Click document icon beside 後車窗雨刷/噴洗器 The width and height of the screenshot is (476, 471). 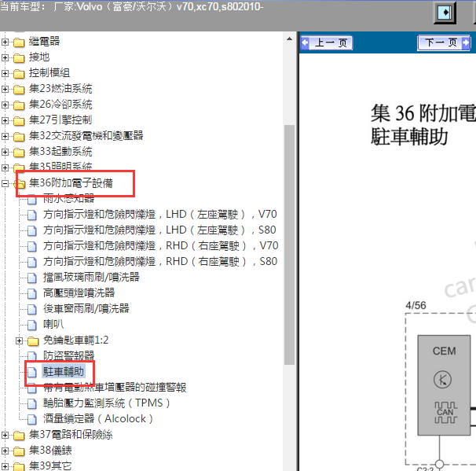pyautogui.click(x=32, y=309)
